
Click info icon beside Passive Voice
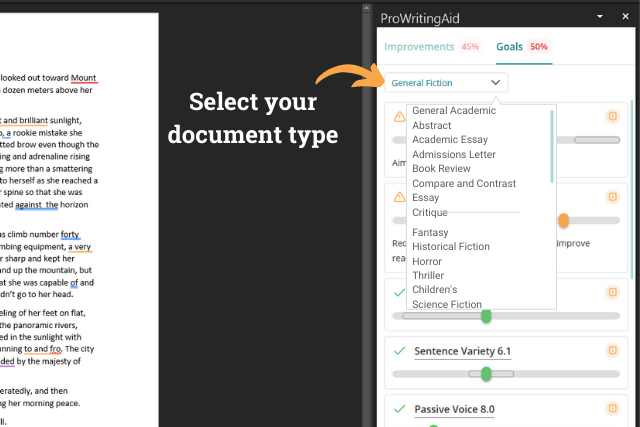[612, 409]
